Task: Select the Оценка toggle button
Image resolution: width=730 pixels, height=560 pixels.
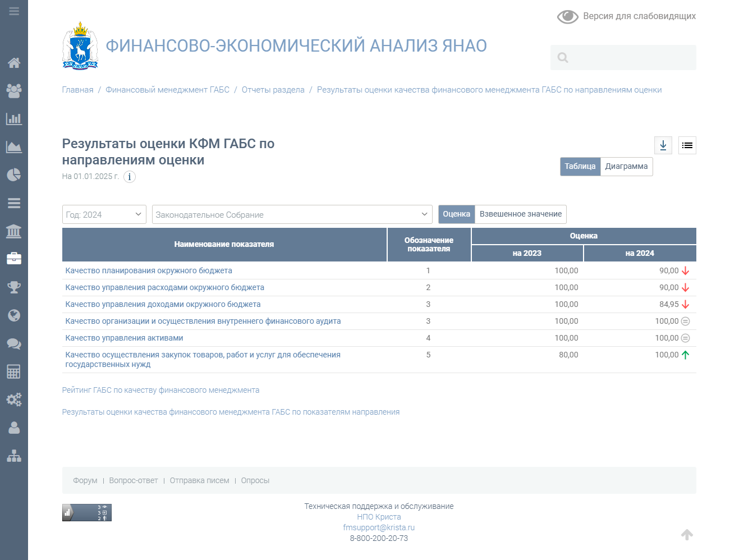Action: pyautogui.click(x=456, y=214)
